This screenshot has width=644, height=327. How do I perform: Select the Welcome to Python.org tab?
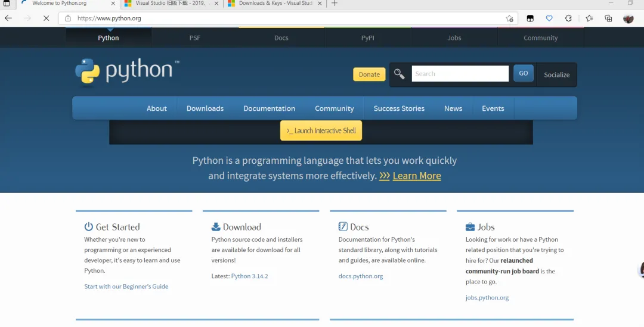click(69, 4)
